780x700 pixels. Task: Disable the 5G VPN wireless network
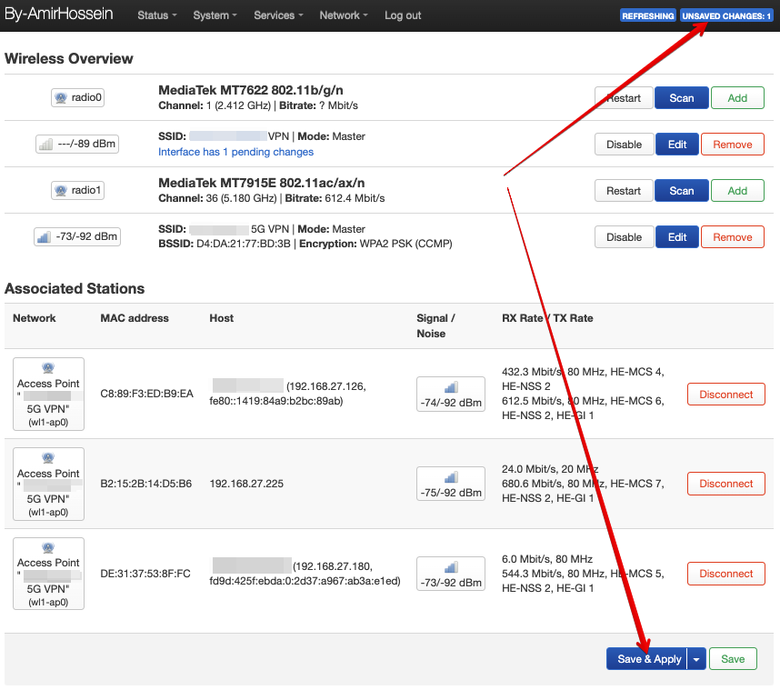[x=624, y=237]
